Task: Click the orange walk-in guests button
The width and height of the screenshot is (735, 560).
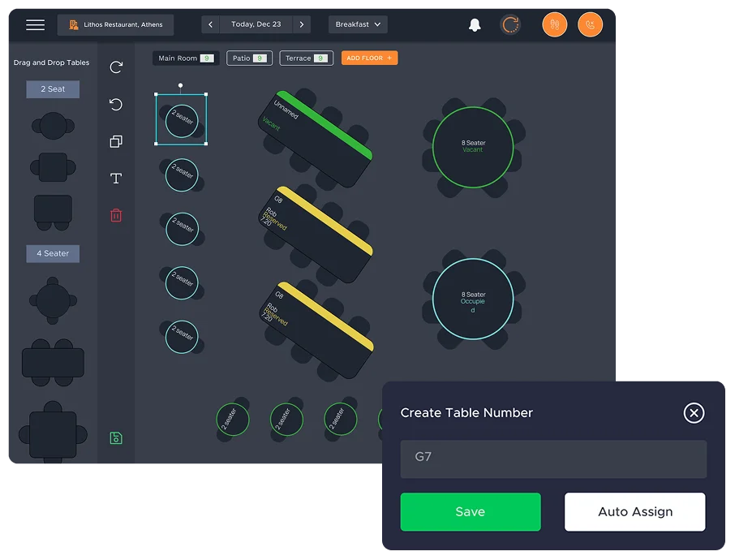Action: click(x=555, y=24)
